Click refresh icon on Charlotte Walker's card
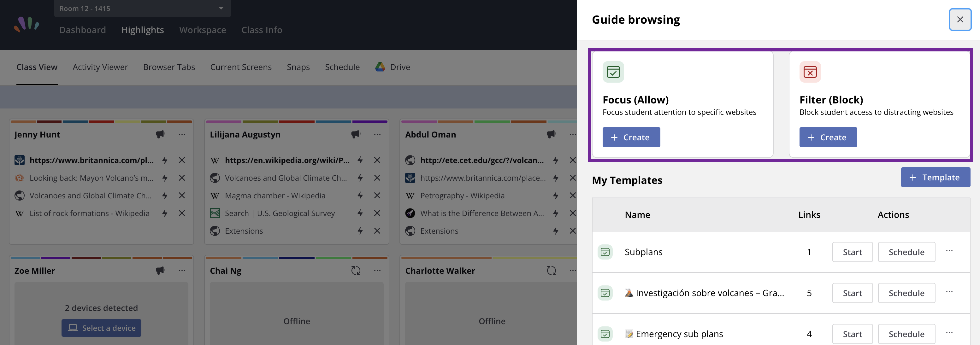The image size is (980, 345). (x=551, y=271)
